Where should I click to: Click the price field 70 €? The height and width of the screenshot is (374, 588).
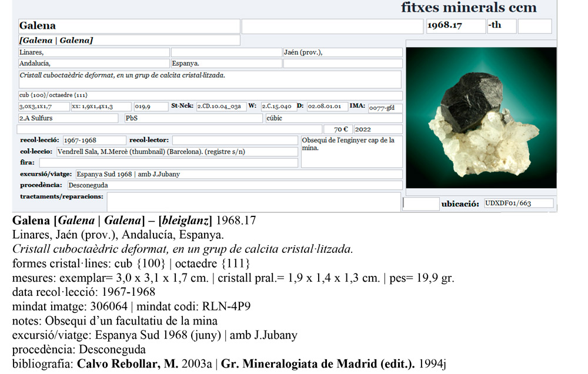(338, 129)
